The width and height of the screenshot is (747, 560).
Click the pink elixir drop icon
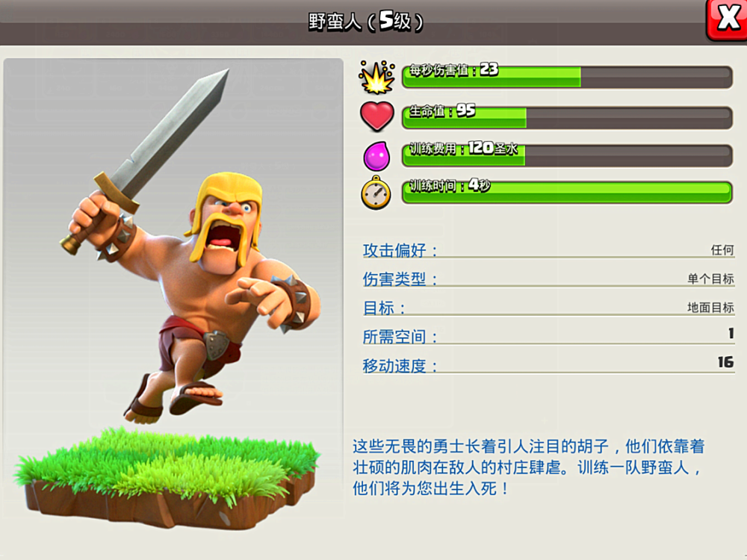(376, 156)
